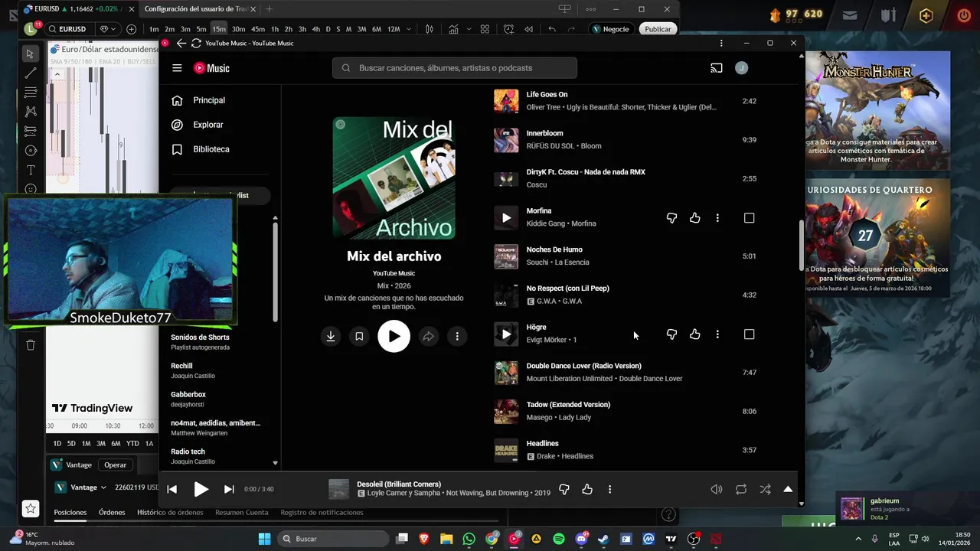Screen dimensions: 980x551
Task: Show hidden system tray icons
Action: tap(860, 538)
